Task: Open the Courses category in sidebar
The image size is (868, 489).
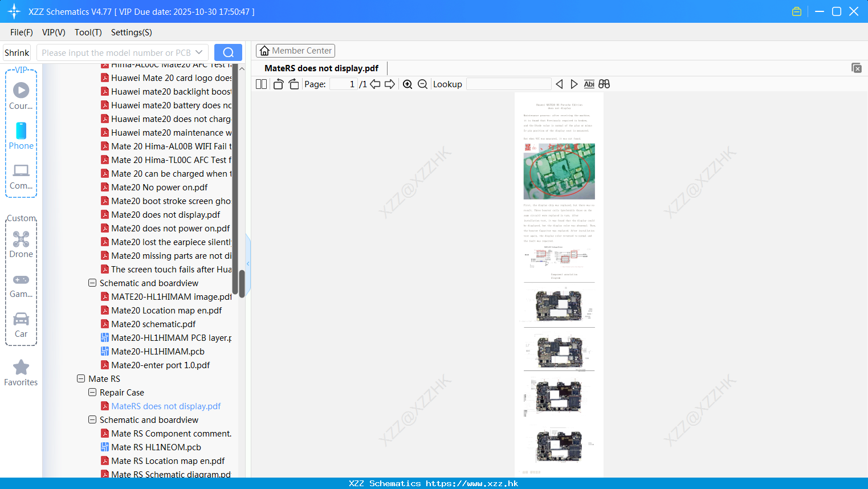Action: (x=21, y=96)
